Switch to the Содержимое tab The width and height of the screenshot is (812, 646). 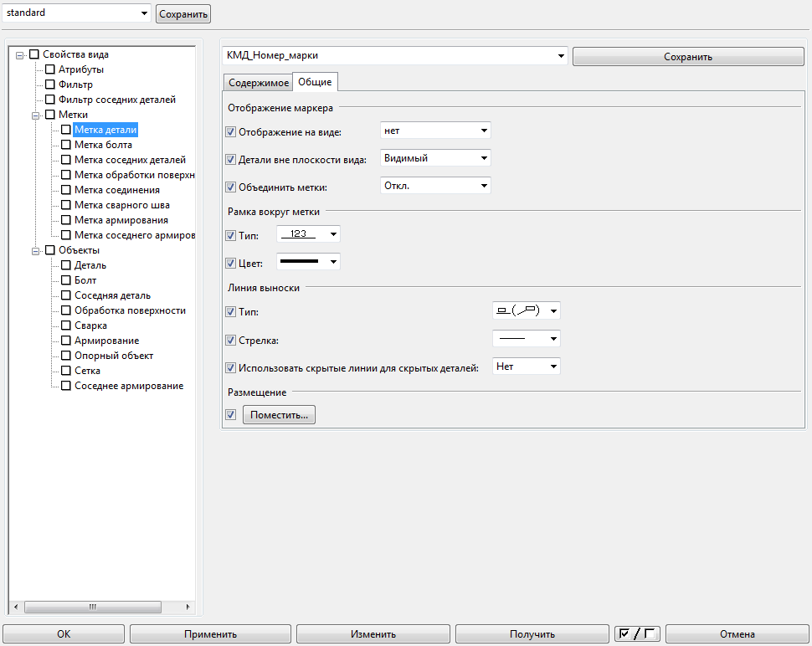coord(258,82)
